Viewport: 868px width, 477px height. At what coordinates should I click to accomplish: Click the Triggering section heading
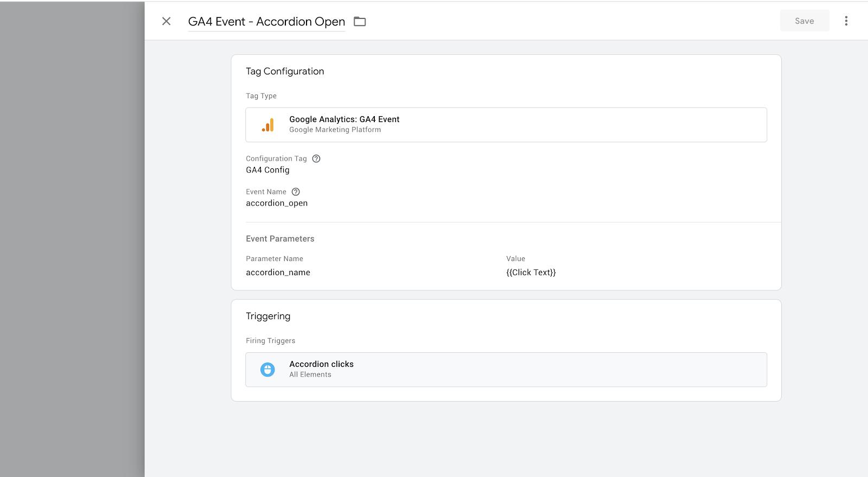tap(268, 316)
